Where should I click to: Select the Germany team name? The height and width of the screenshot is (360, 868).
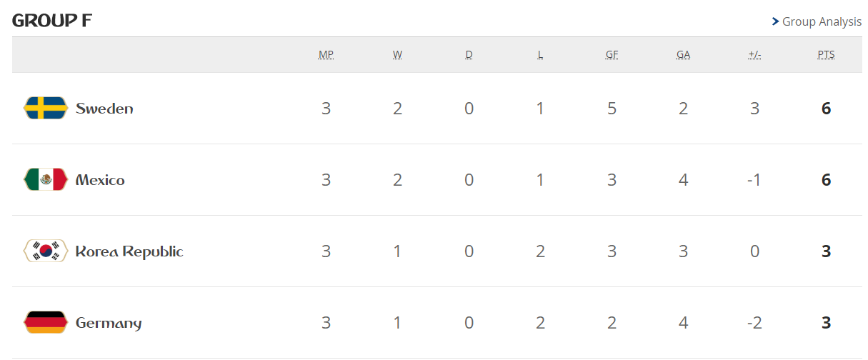point(109,323)
